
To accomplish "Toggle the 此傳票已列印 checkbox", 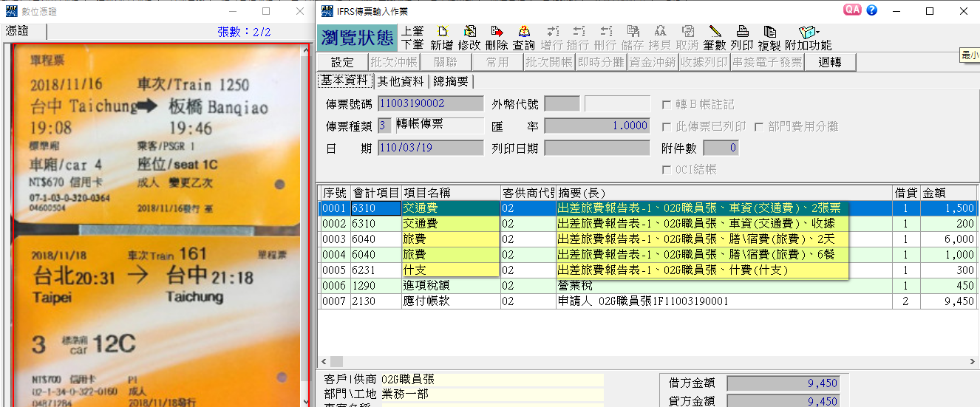I will point(666,127).
